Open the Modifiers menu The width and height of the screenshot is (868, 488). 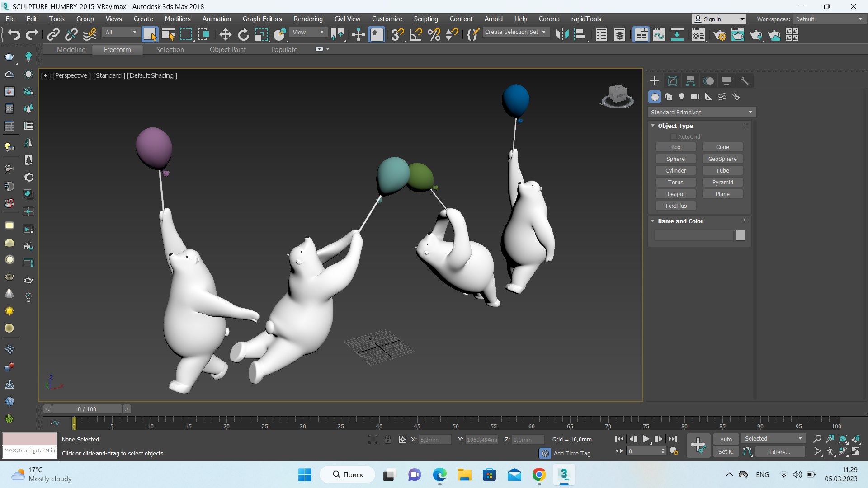click(x=178, y=19)
